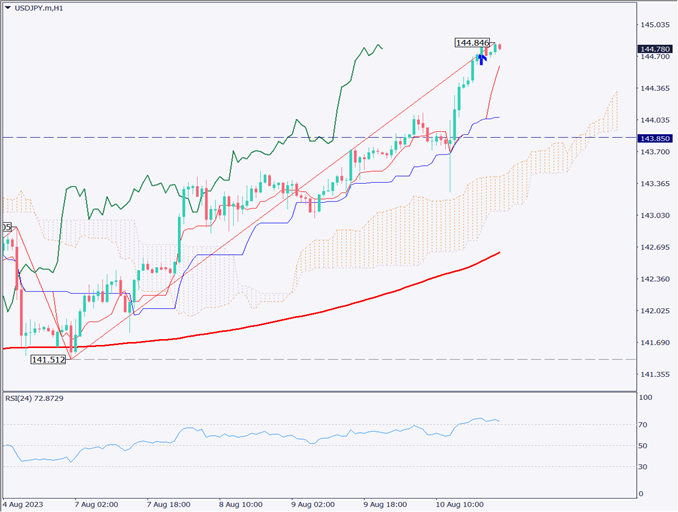Select the 141.512 low price label

pyautogui.click(x=48, y=359)
